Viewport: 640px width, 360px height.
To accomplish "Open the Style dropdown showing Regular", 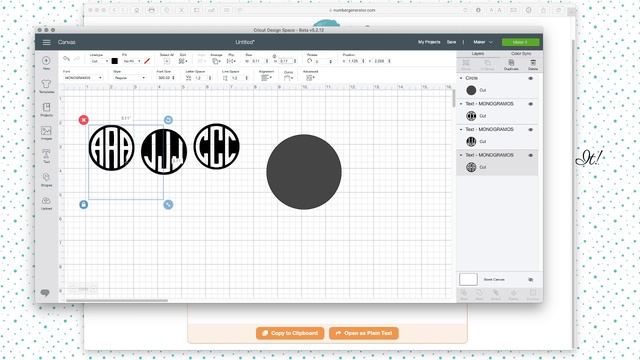I will coord(129,78).
